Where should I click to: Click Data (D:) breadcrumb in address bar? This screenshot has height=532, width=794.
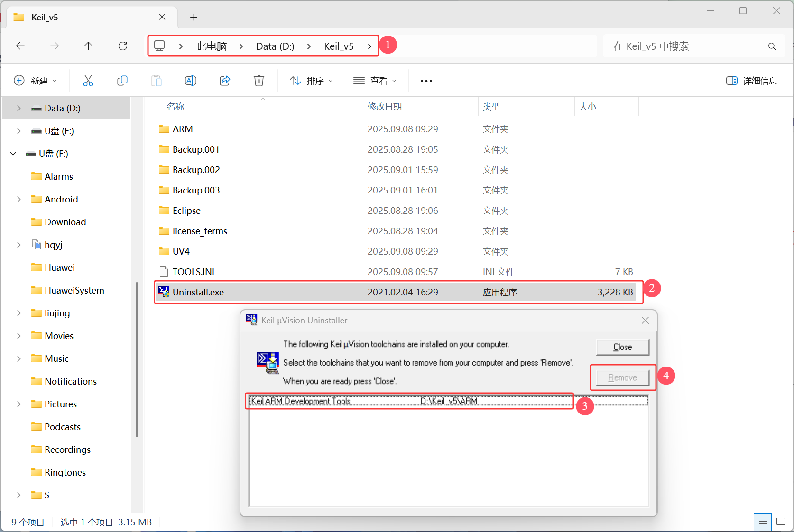pos(275,46)
